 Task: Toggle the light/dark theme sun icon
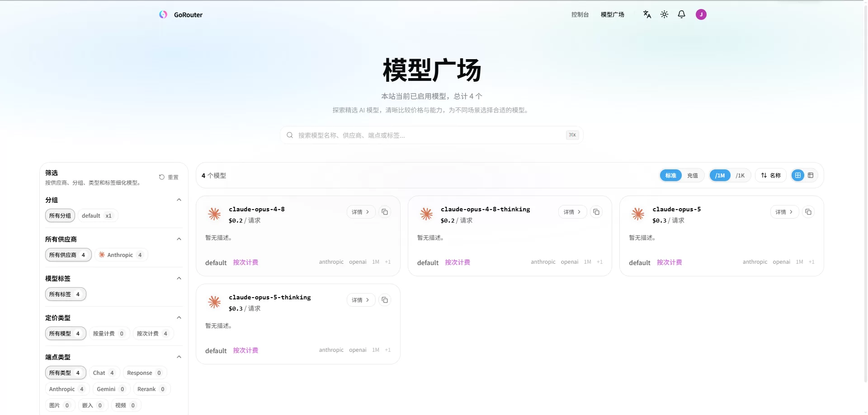point(664,14)
